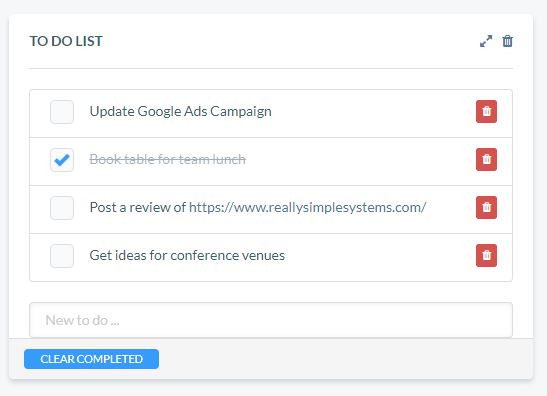547x396 pixels.
Task: Delete the Post a review task
Action: [486, 208]
